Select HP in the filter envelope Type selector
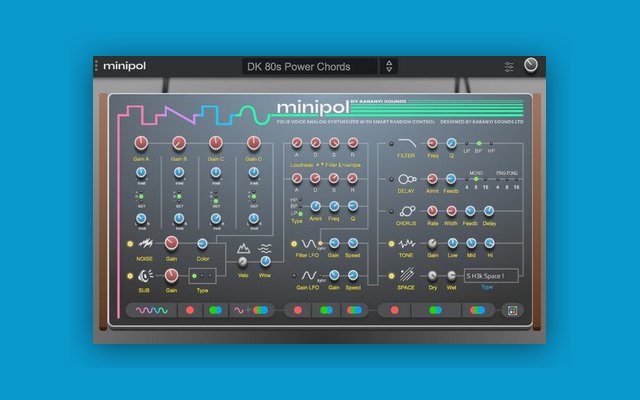640x400 pixels. (301, 200)
